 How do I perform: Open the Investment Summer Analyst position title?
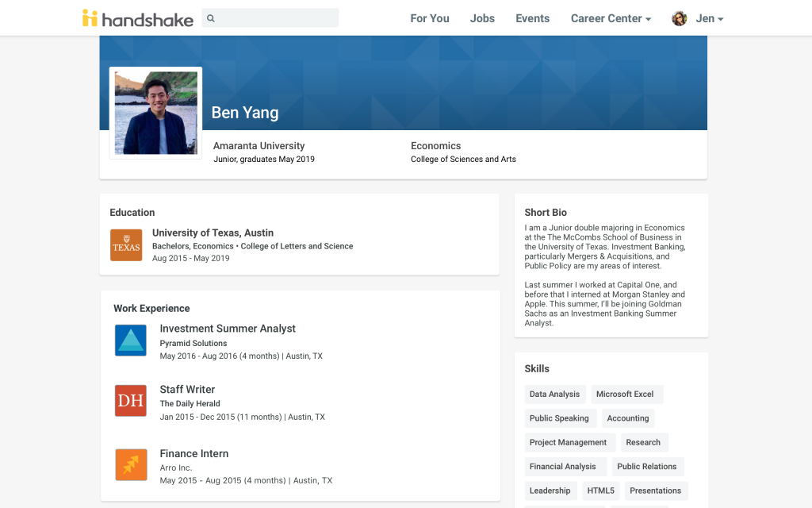click(228, 329)
